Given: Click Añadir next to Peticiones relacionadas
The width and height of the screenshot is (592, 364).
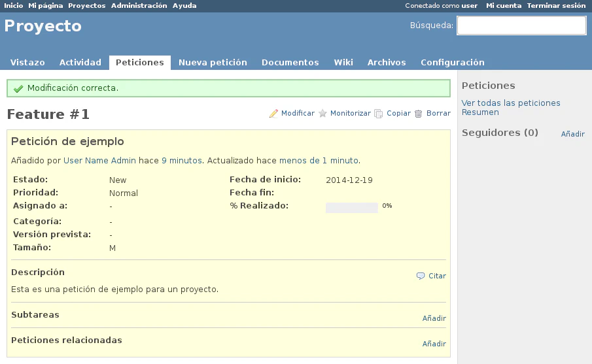Looking at the screenshot, I should (434, 344).
